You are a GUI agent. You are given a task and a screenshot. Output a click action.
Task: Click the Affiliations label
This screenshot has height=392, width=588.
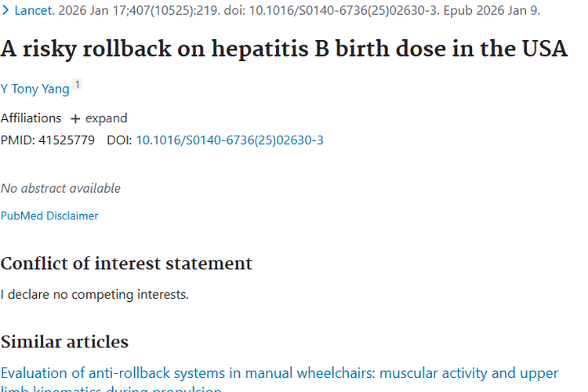click(31, 118)
